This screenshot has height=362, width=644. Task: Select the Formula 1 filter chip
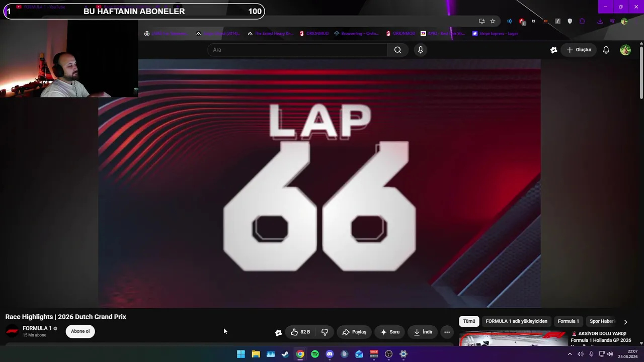click(568, 321)
